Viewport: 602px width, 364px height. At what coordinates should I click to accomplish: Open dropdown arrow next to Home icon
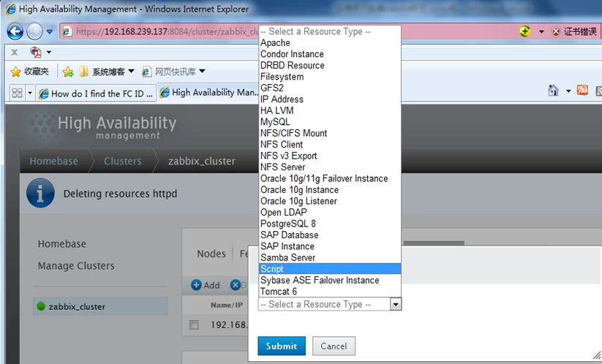click(568, 91)
